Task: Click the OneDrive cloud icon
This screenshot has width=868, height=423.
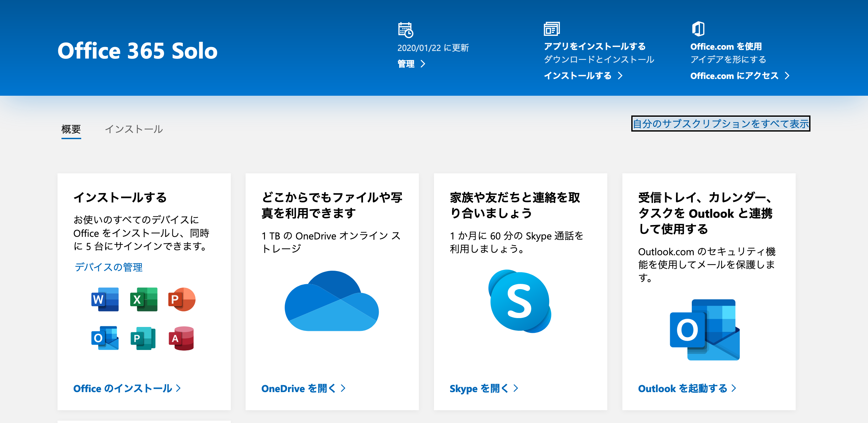Action: pyautogui.click(x=331, y=301)
